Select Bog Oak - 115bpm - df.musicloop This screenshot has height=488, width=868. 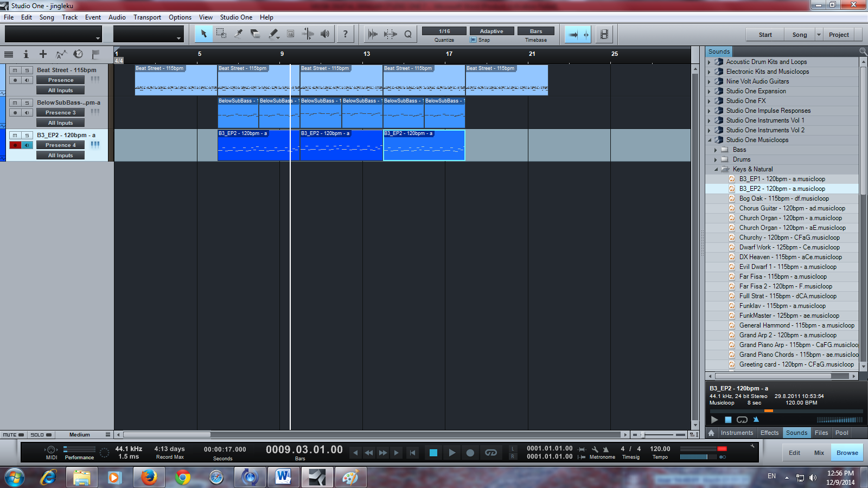[783, 198]
